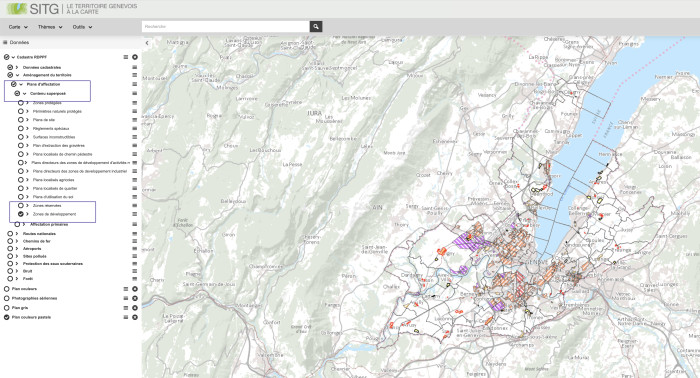
Task: Open the round settings icon for Plan couleurs pastels
Action: 135,317
